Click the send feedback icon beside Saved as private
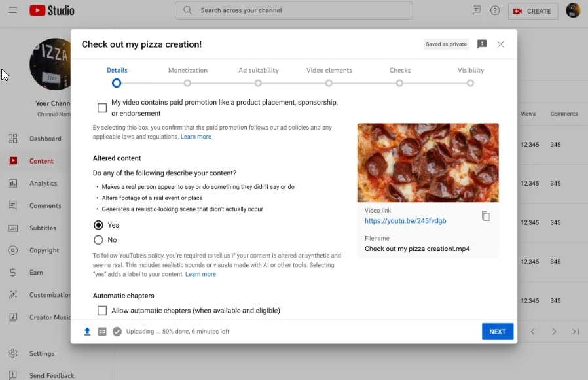Screen dimensions: 588x380 pyautogui.click(x=482, y=44)
